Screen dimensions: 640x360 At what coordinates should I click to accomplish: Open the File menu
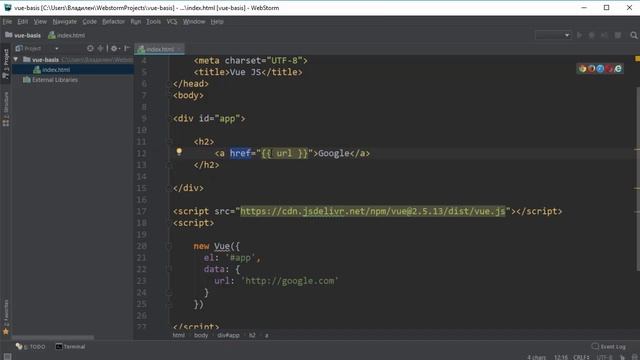tap(7, 22)
